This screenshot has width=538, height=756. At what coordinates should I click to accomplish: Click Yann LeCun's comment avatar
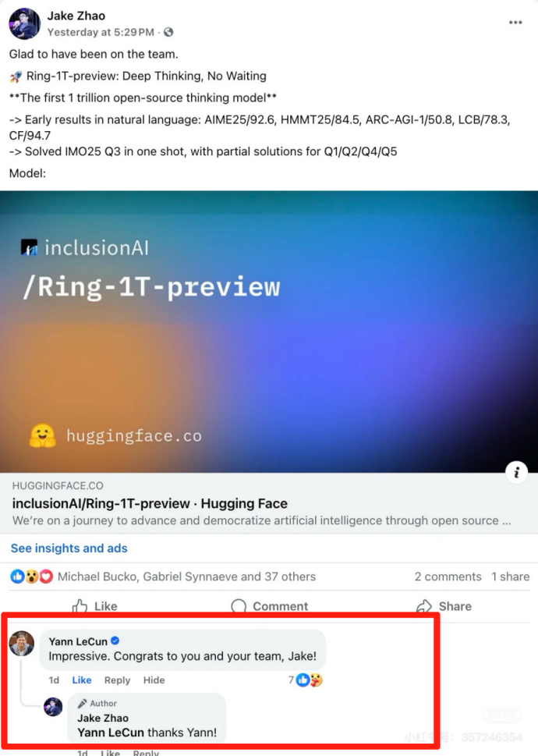pyautogui.click(x=22, y=643)
